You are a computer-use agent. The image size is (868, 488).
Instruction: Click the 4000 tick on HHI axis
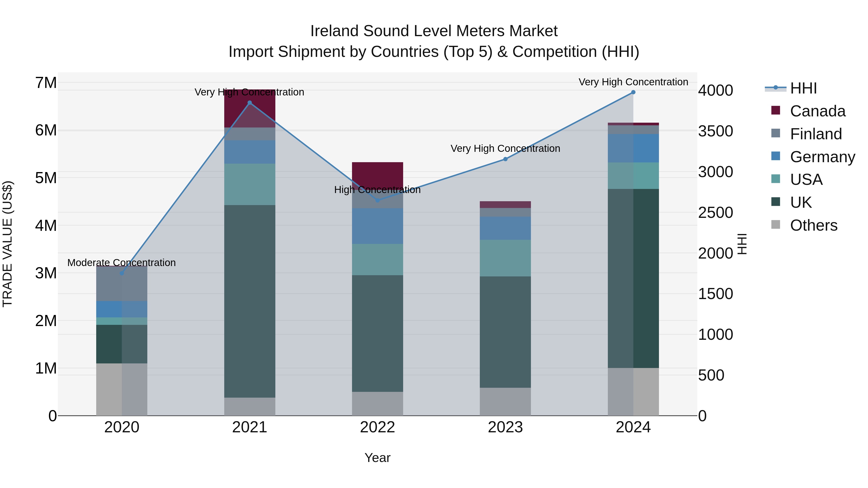click(716, 90)
